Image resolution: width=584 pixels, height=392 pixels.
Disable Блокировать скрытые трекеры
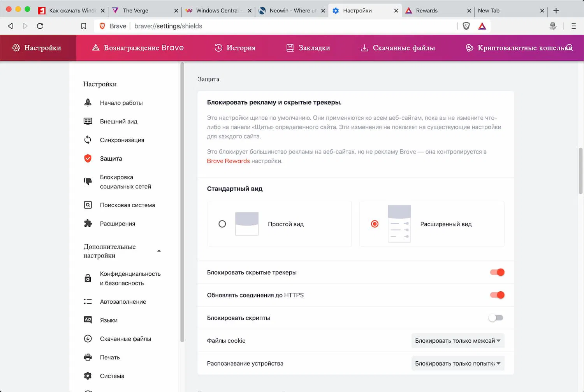497,272
